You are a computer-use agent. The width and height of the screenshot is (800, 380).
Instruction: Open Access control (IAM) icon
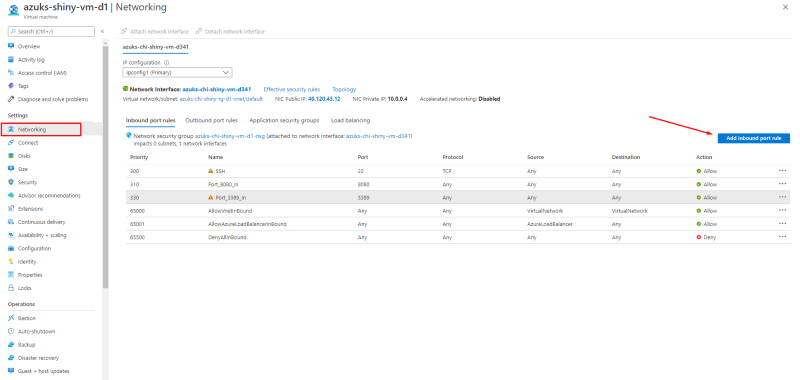pos(11,73)
